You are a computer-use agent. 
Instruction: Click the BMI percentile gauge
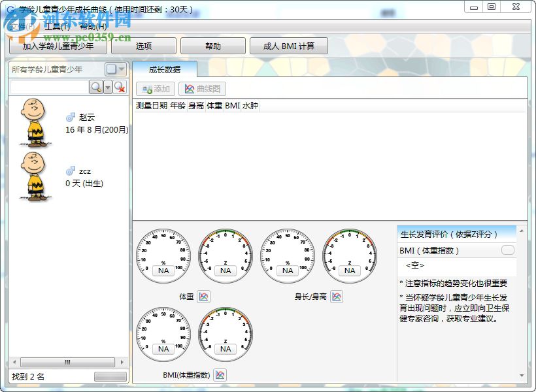coord(163,335)
